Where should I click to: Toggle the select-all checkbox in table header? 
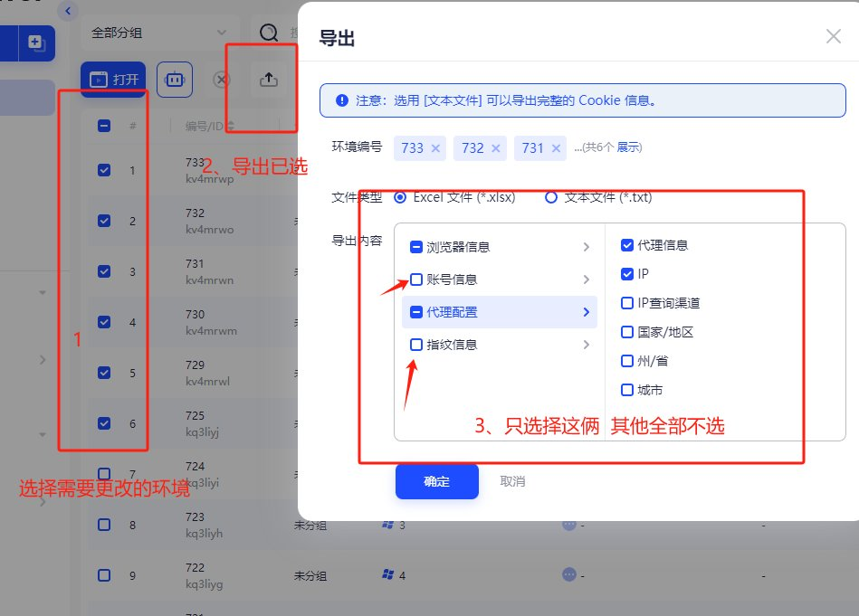coord(104,126)
